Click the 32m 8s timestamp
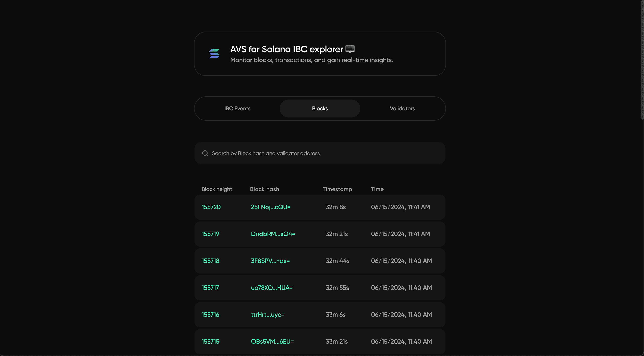This screenshot has height=356, width=644. click(x=335, y=207)
